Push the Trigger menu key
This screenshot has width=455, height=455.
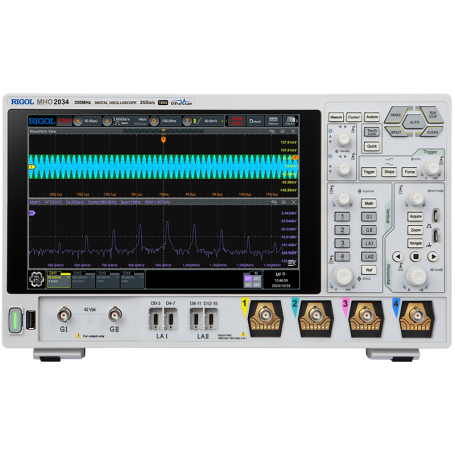[x=369, y=172]
